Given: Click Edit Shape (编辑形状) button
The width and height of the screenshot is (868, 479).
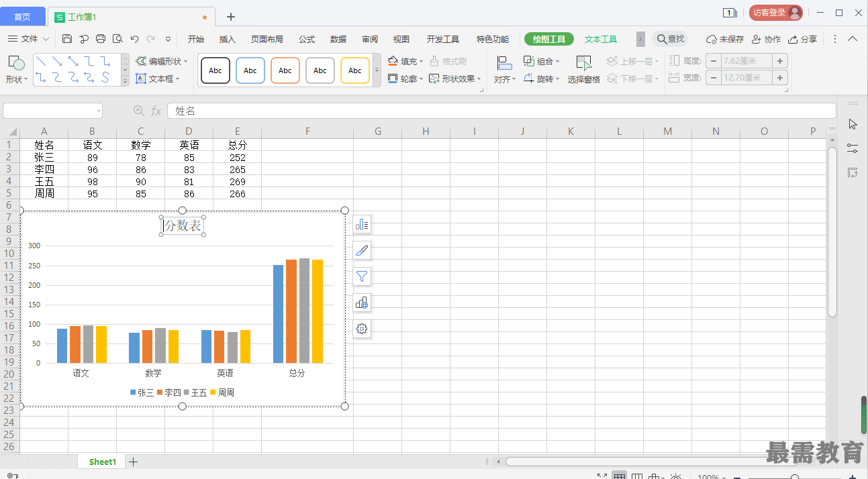Looking at the screenshot, I should pyautogui.click(x=161, y=61).
